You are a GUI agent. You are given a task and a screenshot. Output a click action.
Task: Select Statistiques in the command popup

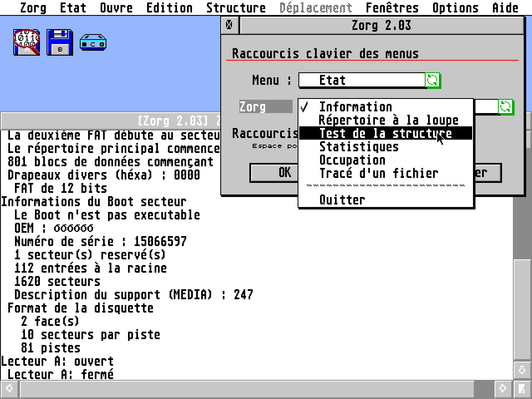(359, 146)
